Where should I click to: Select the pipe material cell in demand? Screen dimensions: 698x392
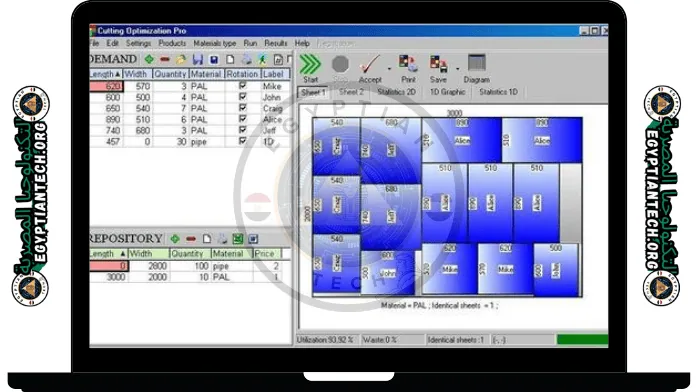pos(207,141)
